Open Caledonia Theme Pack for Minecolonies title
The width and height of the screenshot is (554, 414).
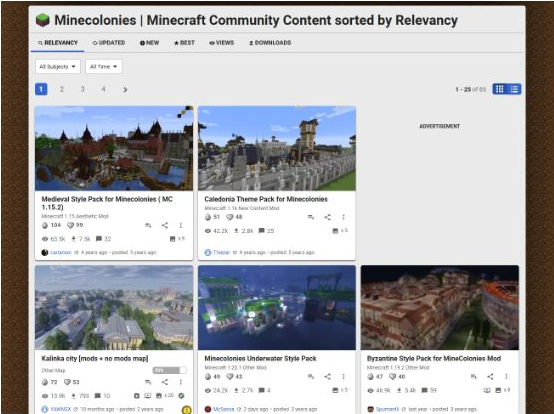pos(266,199)
